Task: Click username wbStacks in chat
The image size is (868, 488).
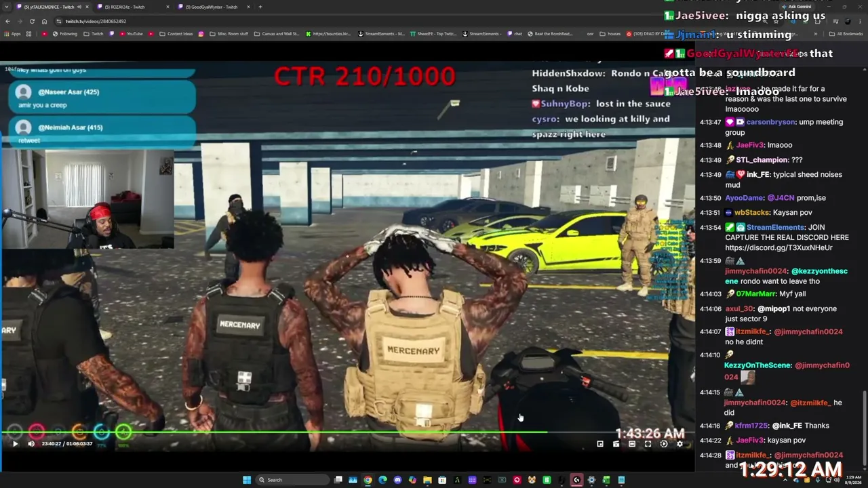Action: tap(751, 212)
